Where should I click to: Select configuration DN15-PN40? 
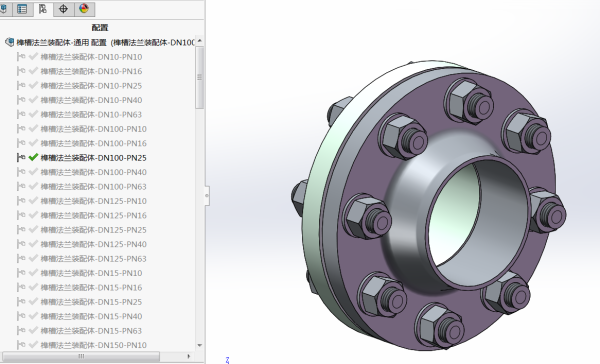click(91, 316)
